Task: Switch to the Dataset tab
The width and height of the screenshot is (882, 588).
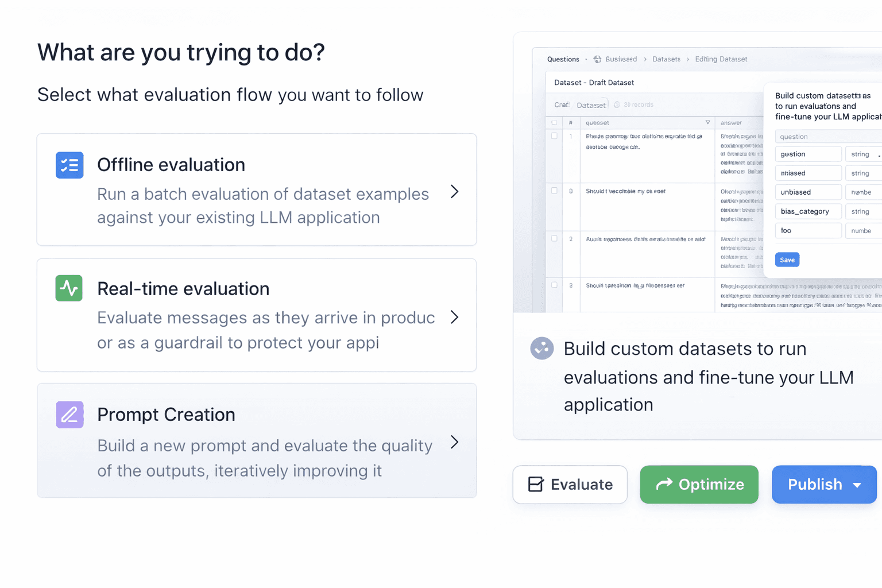Action: 591,105
